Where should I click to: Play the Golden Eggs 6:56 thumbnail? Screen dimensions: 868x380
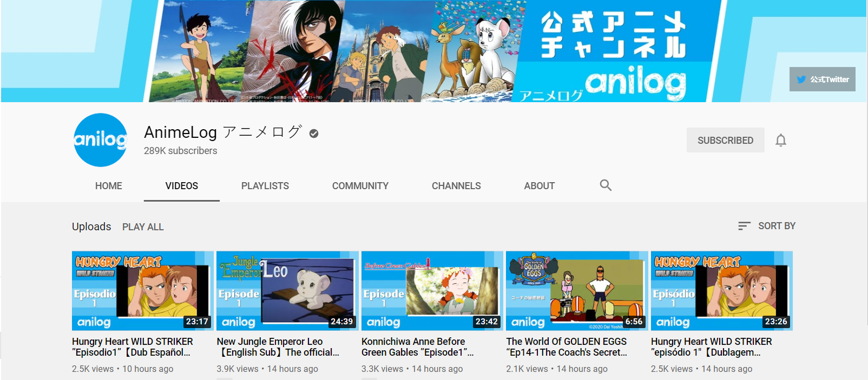tap(577, 291)
